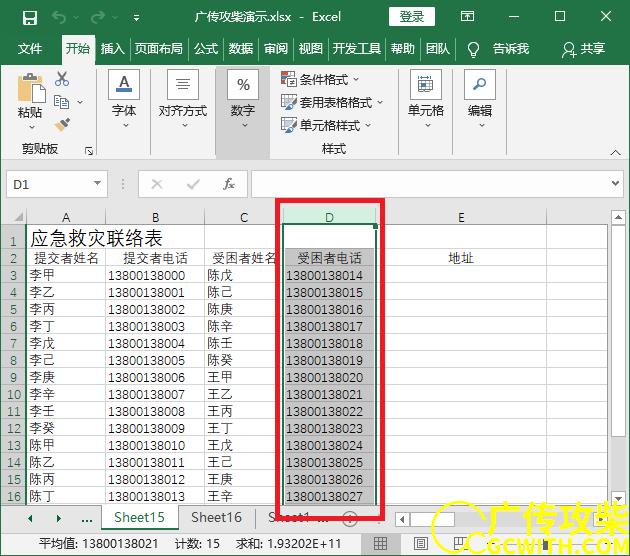Screen dimensions: 630x556
Task: Switch to Normal view icon
Action: (380, 544)
